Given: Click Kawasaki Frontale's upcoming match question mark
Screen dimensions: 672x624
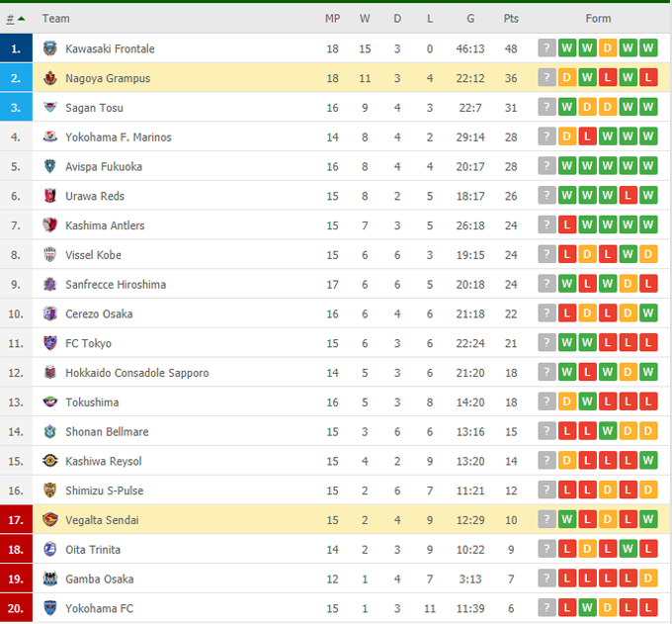Looking at the screenshot, I should pyautogui.click(x=546, y=48).
